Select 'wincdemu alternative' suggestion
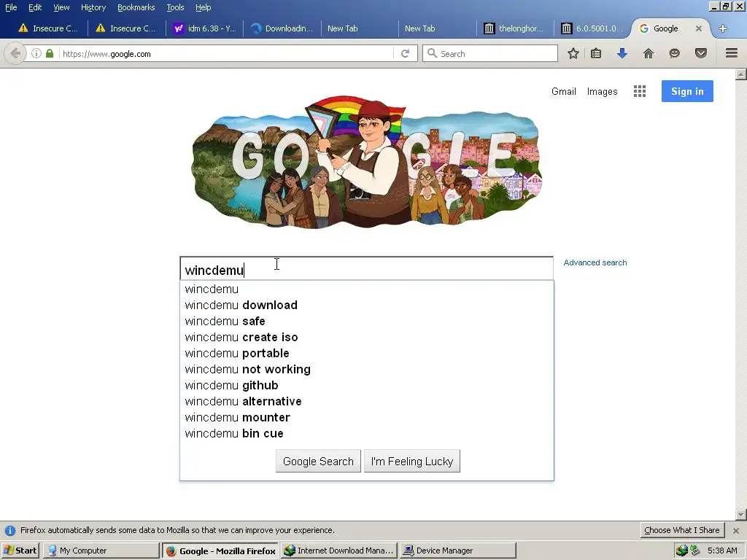The height and width of the screenshot is (560, 747). click(x=367, y=402)
